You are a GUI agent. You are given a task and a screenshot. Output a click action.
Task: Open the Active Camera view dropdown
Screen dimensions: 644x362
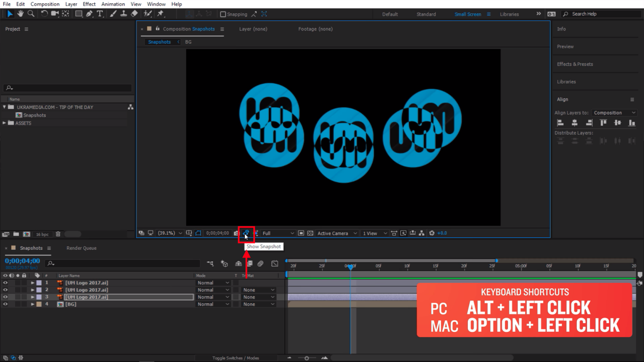pos(337,233)
